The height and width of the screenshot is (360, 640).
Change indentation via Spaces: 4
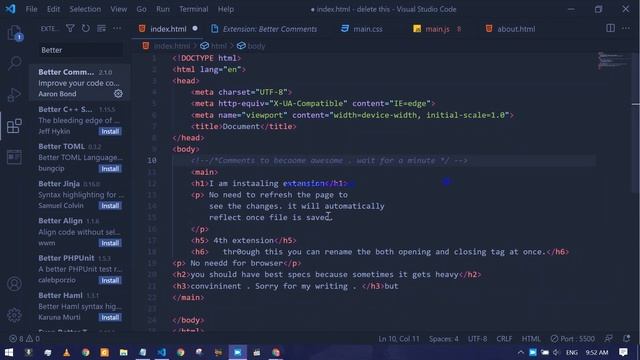444,339
